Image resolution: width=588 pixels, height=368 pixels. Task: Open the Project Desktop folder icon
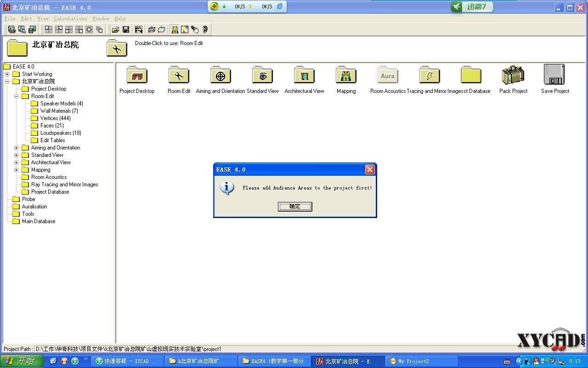tap(137, 75)
